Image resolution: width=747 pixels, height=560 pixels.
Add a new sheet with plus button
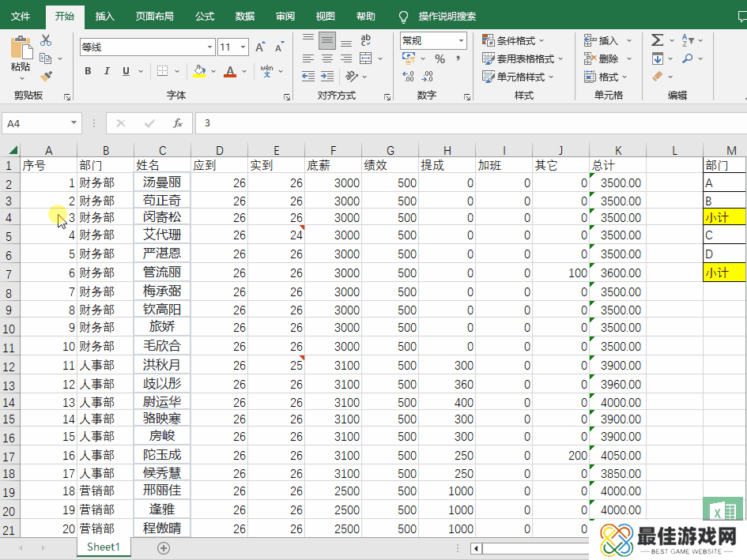164,547
